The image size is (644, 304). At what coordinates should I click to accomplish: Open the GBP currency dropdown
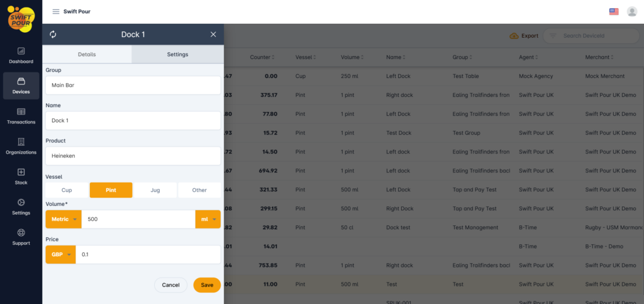click(x=61, y=255)
